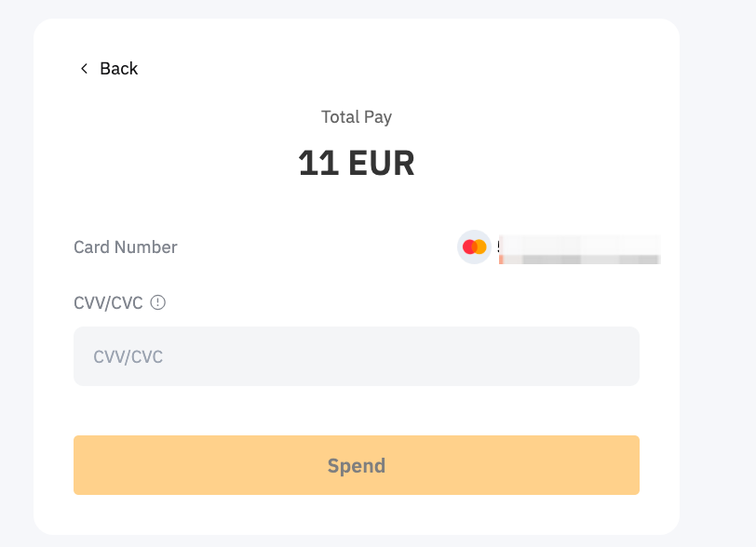
Task: Click the redacted card number strip
Action: pyautogui.click(x=577, y=247)
